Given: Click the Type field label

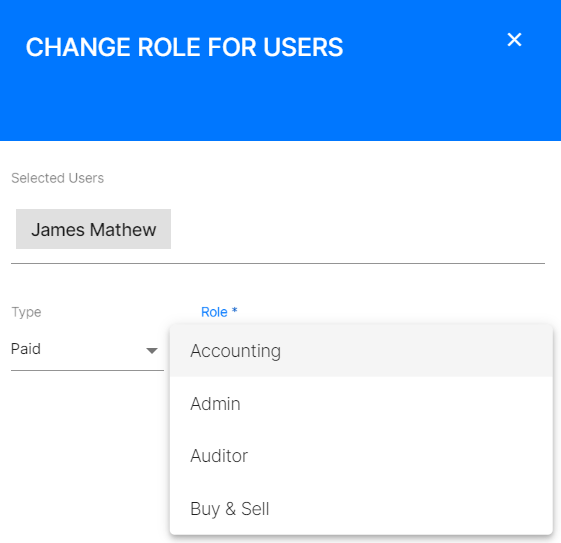Looking at the screenshot, I should [26, 312].
